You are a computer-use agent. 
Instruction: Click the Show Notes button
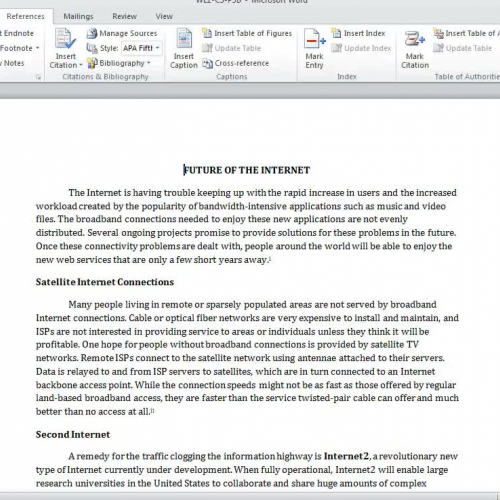tap(12, 63)
